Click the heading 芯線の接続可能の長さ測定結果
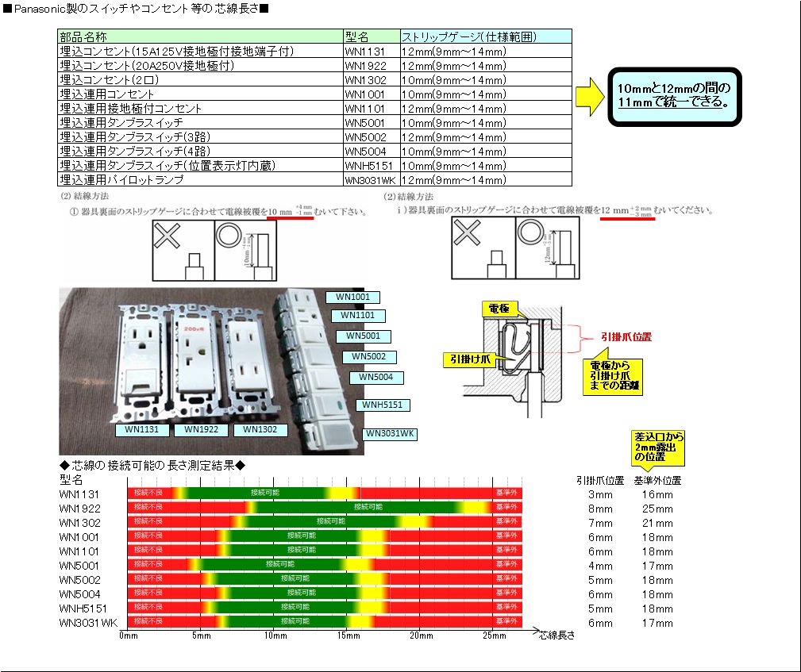The image size is (801, 672). (152, 465)
